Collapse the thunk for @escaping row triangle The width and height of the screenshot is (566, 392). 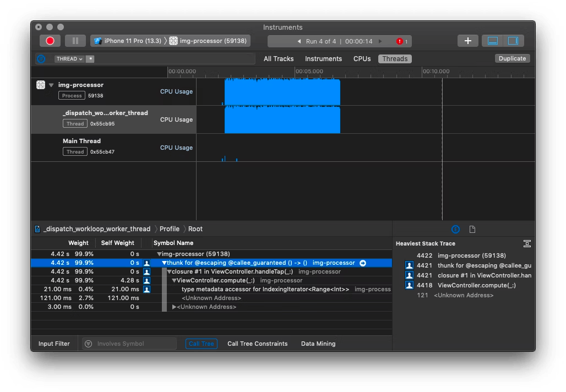[x=164, y=263]
